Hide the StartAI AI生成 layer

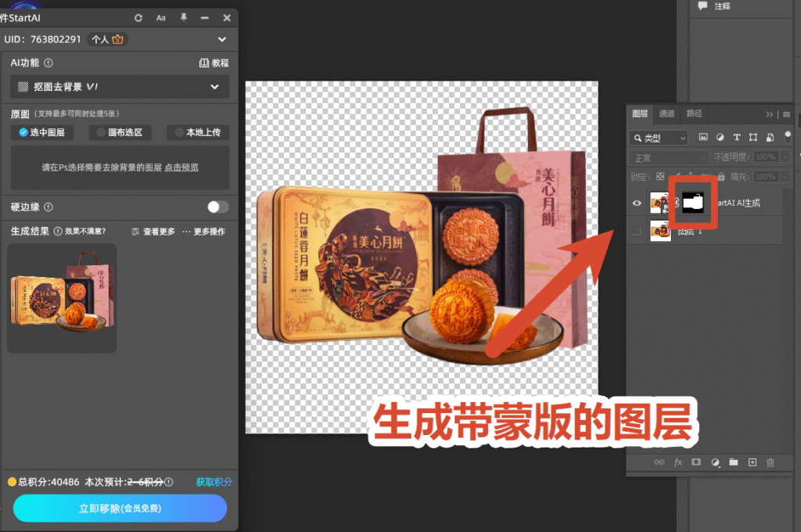point(637,203)
